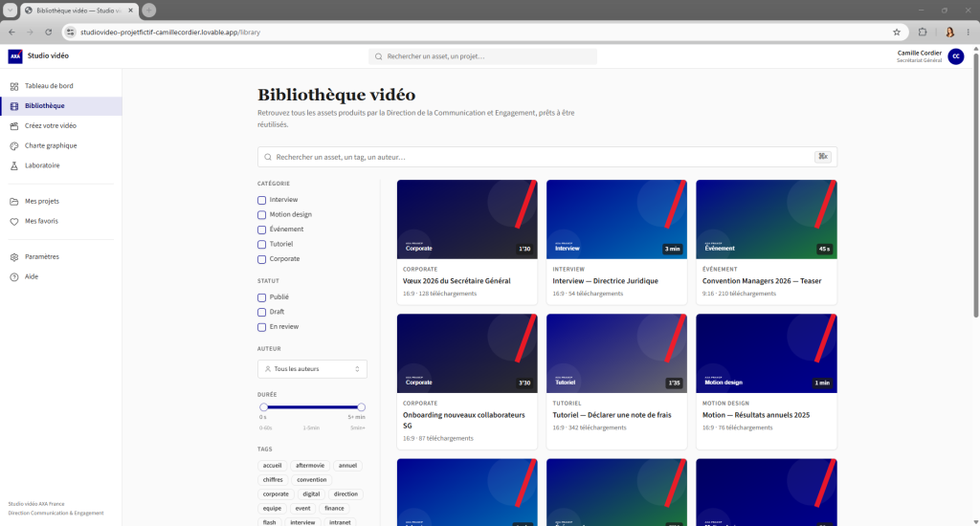Enable the Draft status checkbox
Screen dimensions: 980x526
click(x=262, y=313)
